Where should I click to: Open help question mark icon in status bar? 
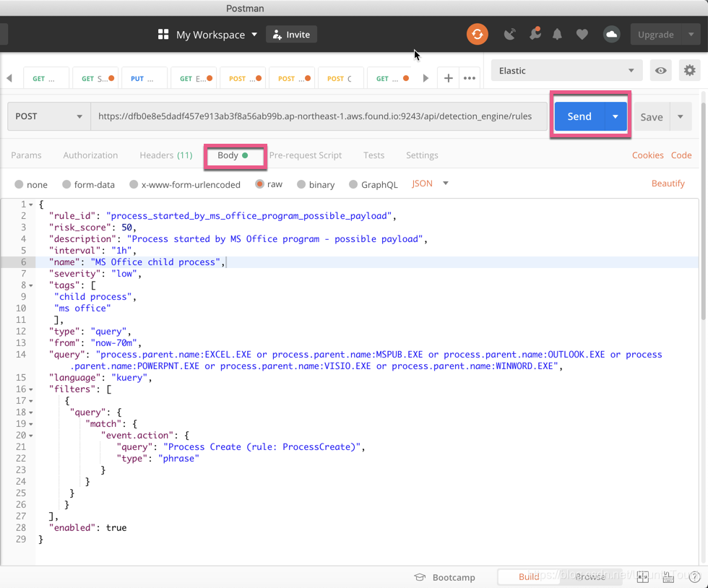pos(695,576)
